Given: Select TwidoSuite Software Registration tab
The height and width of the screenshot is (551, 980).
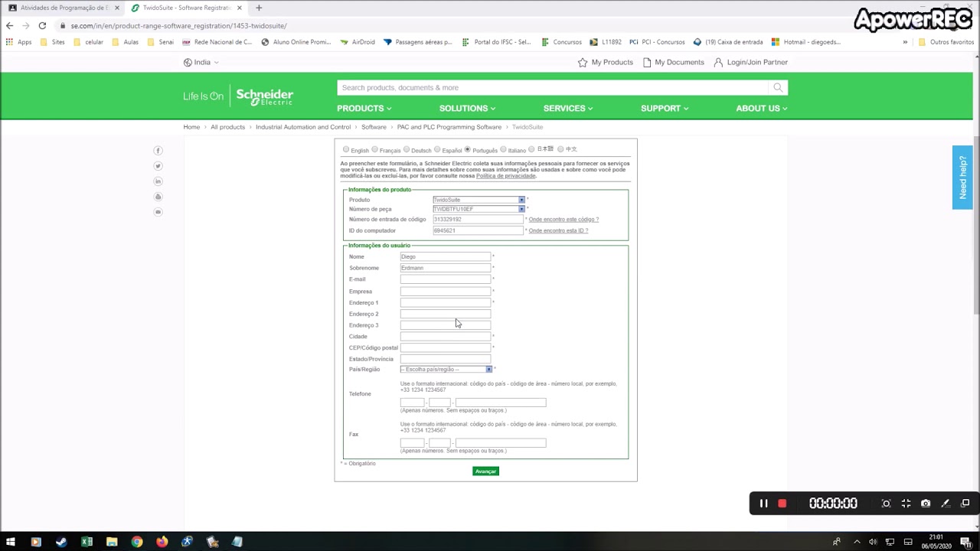Looking at the screenshot, I should (185, 8).
